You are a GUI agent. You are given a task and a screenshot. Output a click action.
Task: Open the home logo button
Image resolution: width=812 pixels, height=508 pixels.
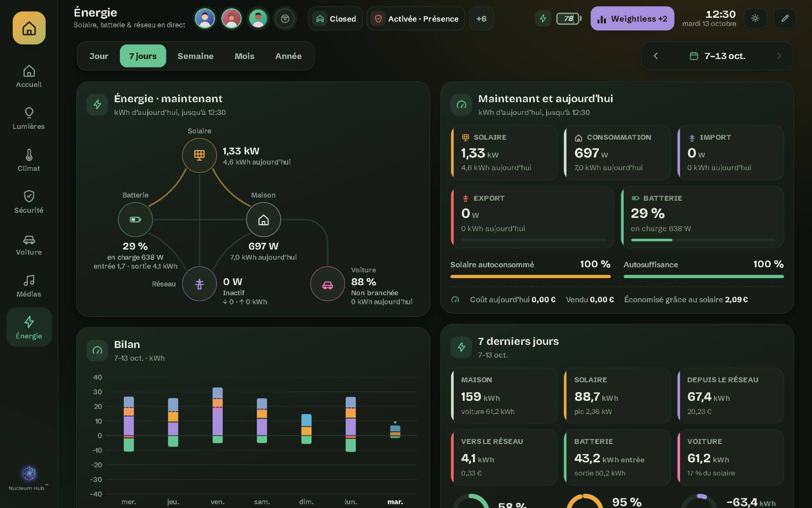coord(29,28)
